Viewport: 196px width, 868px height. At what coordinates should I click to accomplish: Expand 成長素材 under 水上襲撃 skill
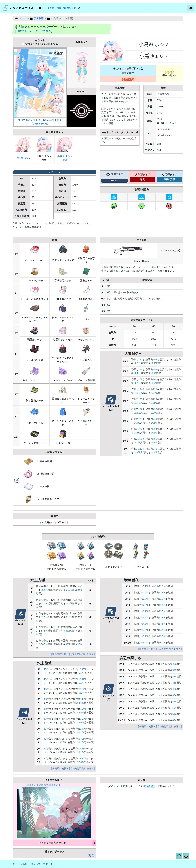60,768
